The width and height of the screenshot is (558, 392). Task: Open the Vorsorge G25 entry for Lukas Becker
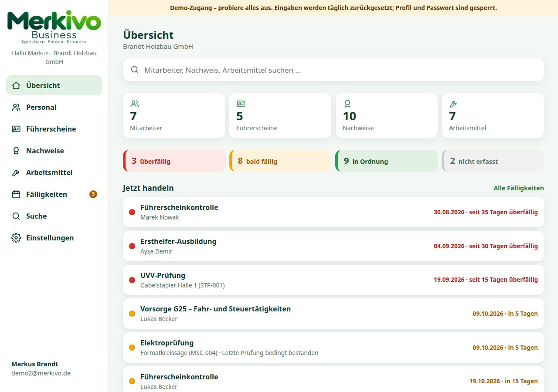pos(333,314)
